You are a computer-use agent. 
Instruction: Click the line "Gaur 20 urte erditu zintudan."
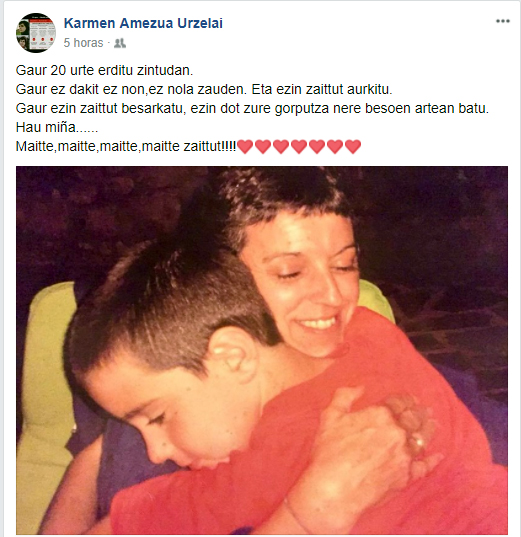[104, 70]
